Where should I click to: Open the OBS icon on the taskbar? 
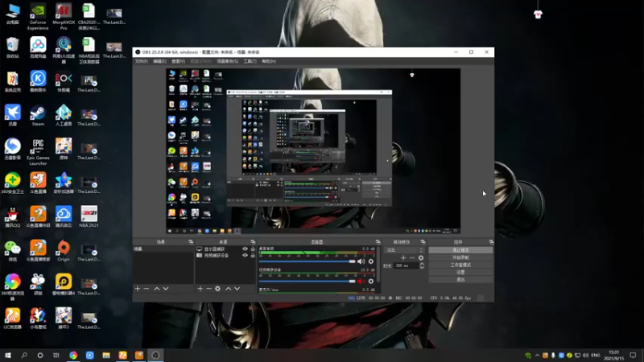(x=155, y=356)
